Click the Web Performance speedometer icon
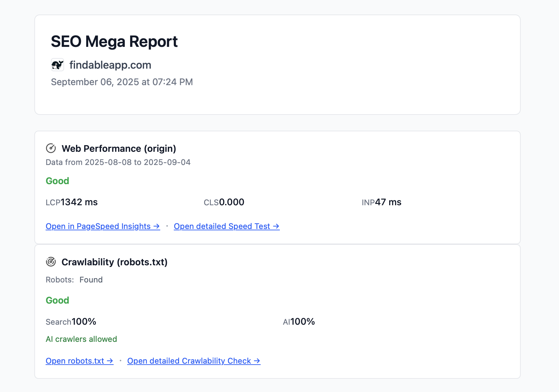559x392 pixels. coord(51,148)
